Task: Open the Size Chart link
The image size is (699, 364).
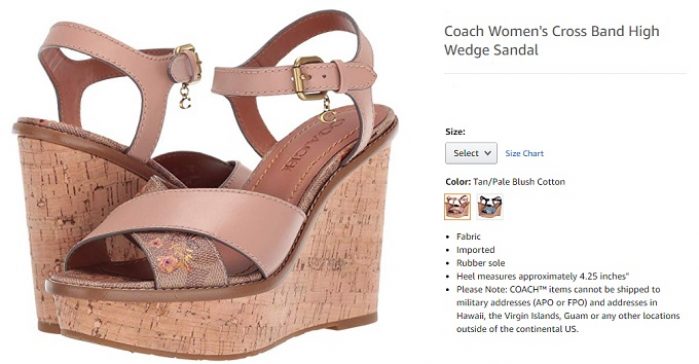Action: click(x=524, y=153)
